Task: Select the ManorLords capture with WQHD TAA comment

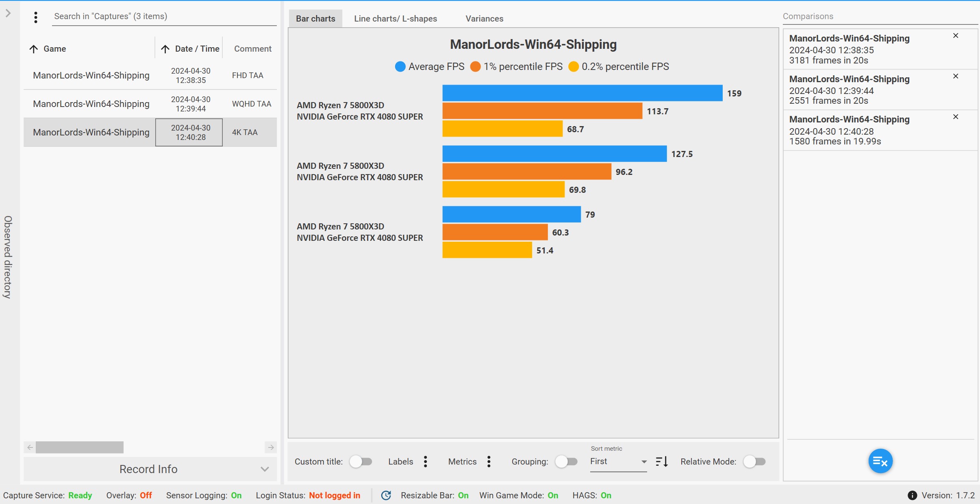Action: click(x=150, y=104)
